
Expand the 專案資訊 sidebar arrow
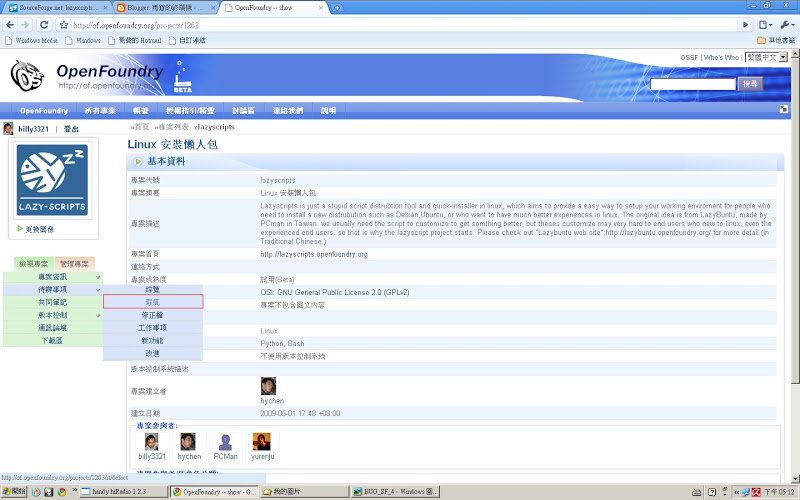[x=98, y=277]
